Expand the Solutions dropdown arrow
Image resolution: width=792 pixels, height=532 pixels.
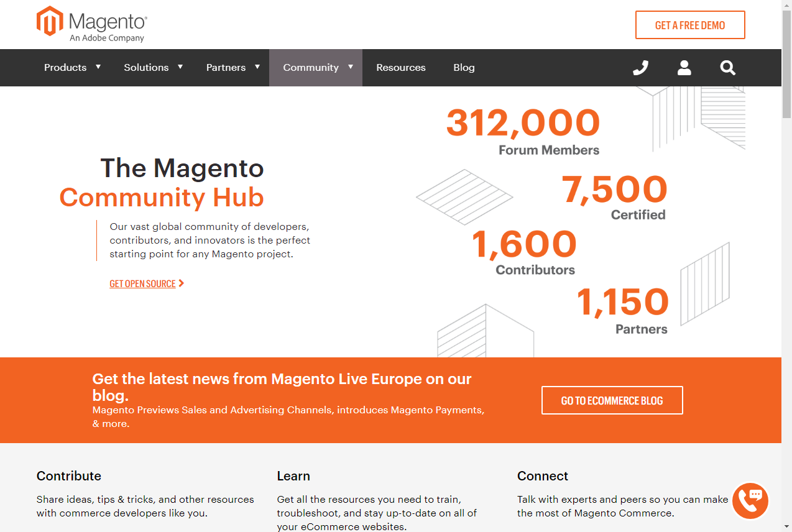pyautogui.click(x=180, y=66)
